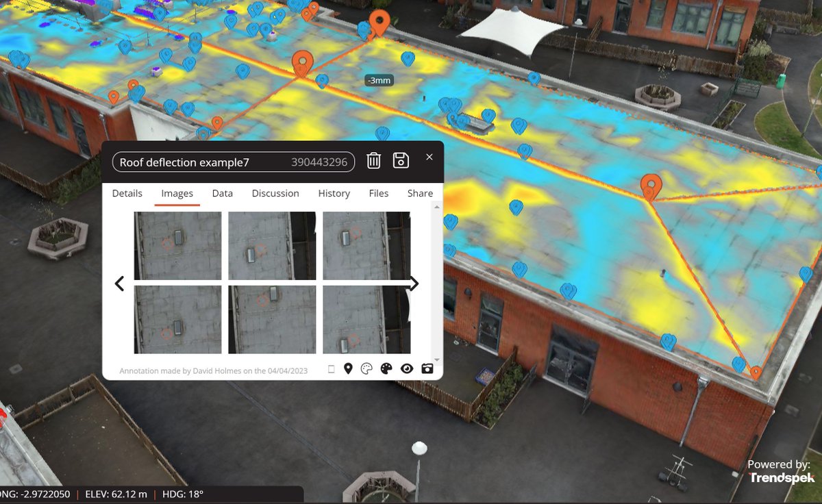Click the outlined colour palette icon
The width and height of the screenshot is (822, 504).
[366, 369]
